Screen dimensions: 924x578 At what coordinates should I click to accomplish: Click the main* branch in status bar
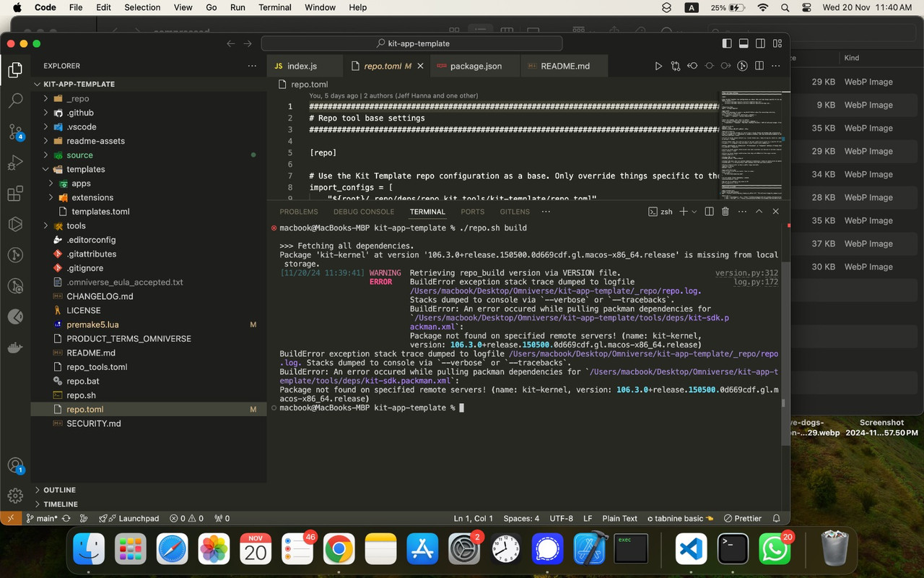coord(42,518)
